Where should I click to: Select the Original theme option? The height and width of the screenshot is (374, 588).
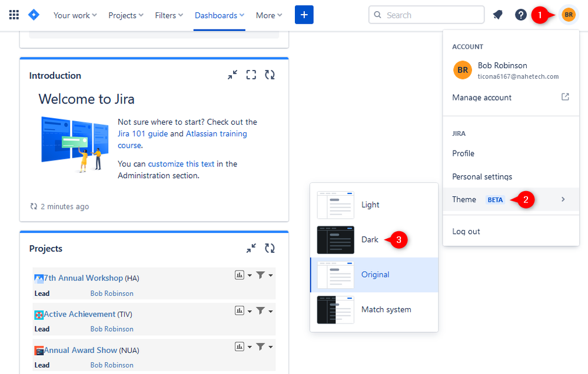click(374, 275)
